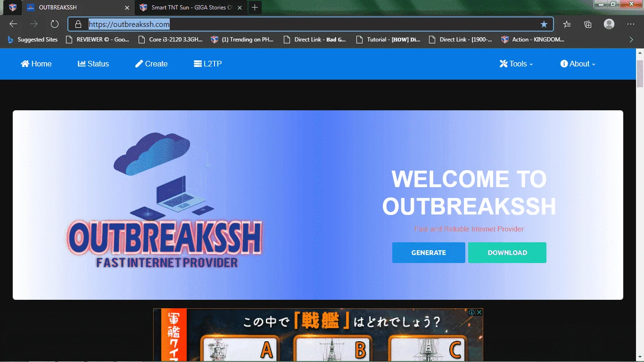Screen dimensions: 644x362
Task: Open Create page in navbar
Action: coord(151,64)
